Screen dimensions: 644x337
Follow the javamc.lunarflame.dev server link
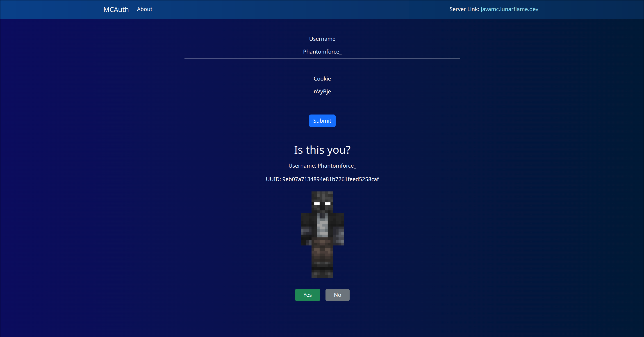(x=509, y=9)
